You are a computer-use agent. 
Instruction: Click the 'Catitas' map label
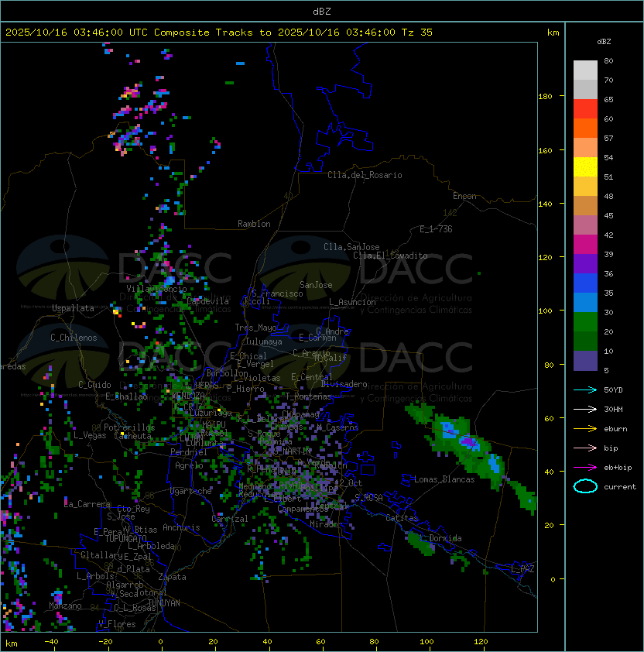click(x=402, y=518)
